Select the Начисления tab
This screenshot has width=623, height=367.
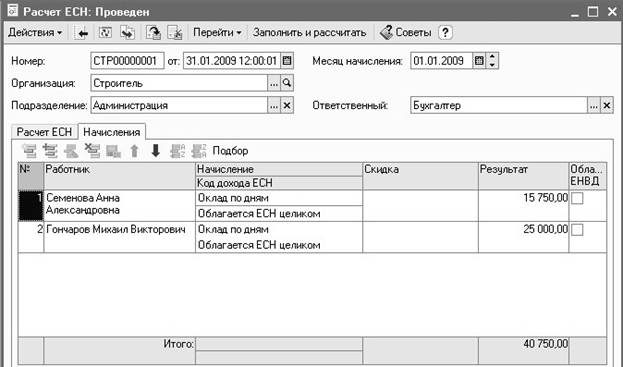112,132
